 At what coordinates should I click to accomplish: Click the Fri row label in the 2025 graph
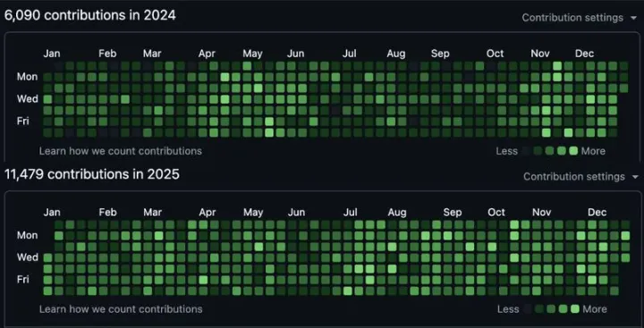click(x=23, y=280)
